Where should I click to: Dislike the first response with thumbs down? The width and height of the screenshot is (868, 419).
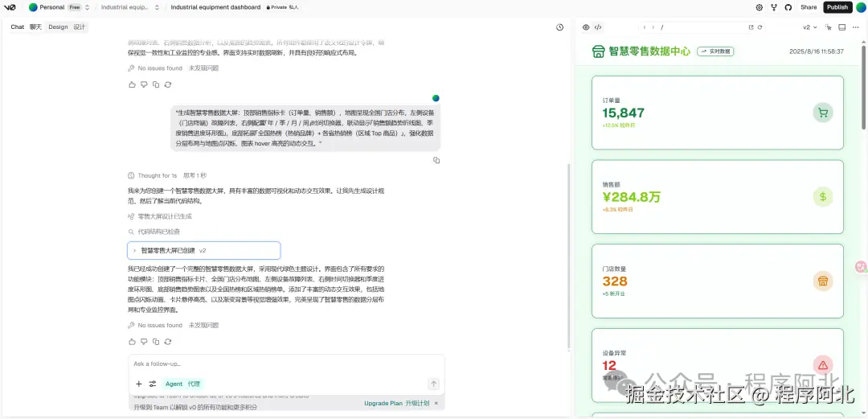click(144, 84)
